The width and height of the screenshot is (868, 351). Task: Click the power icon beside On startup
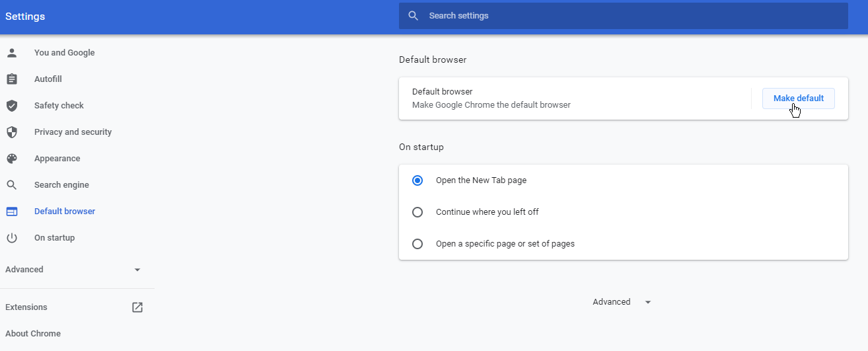coord(12,238)
